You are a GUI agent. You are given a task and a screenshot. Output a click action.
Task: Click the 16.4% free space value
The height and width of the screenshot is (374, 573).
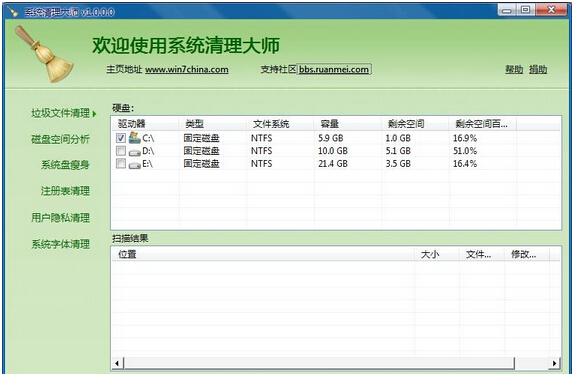tap(465, 164)
